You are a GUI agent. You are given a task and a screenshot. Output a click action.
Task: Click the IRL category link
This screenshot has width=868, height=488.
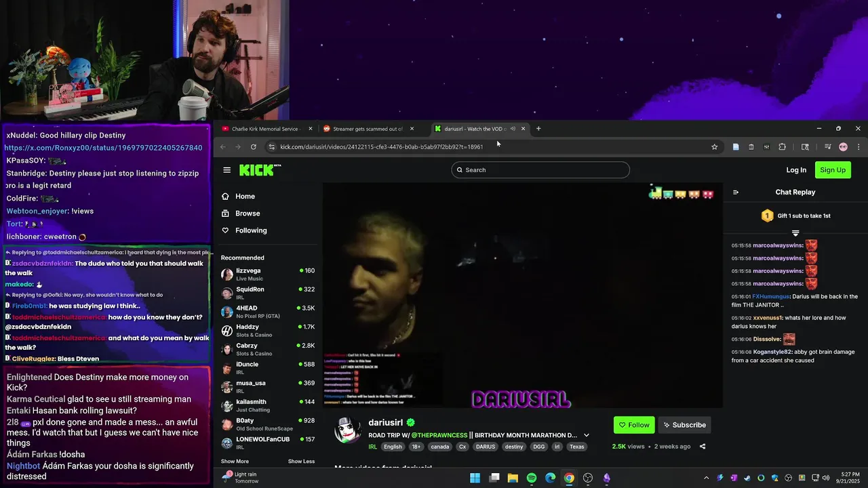[373, 447]
